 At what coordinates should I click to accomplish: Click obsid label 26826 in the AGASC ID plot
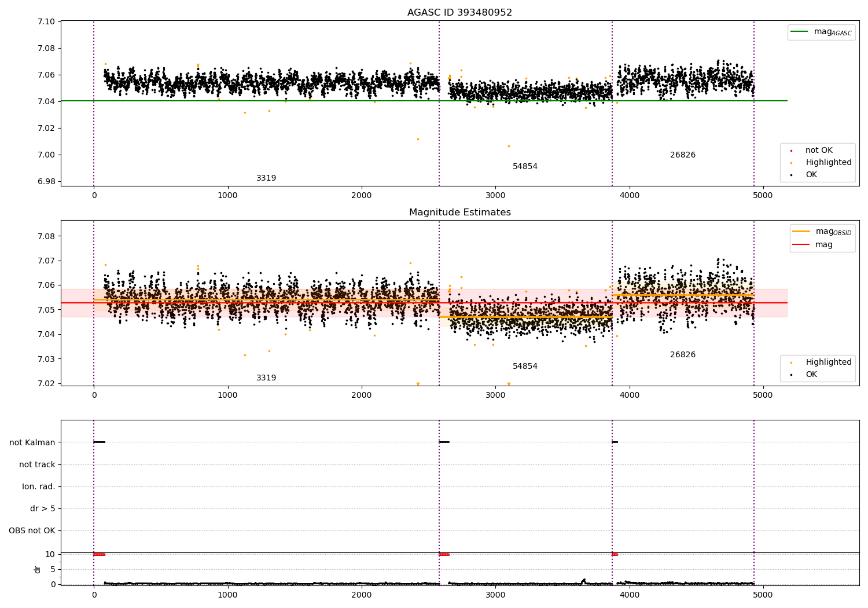(683, 155)
